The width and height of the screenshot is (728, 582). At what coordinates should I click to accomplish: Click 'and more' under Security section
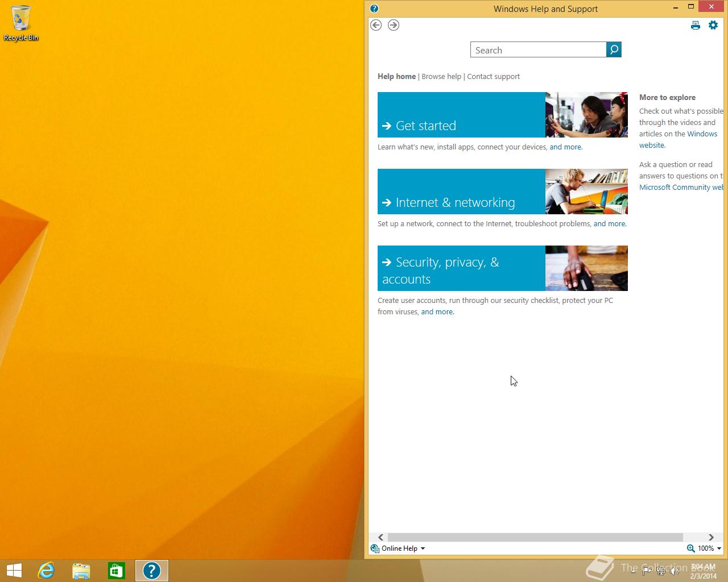pos(437,311)
